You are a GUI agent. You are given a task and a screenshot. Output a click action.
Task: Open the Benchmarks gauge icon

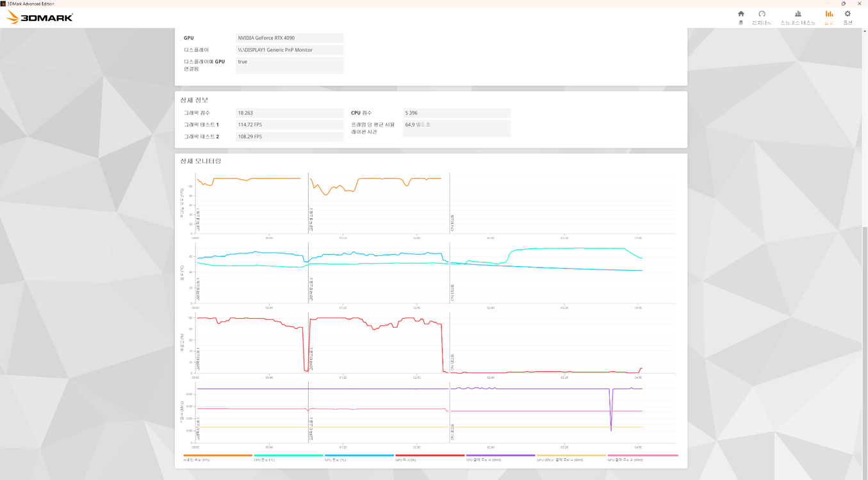pos(762,14)
